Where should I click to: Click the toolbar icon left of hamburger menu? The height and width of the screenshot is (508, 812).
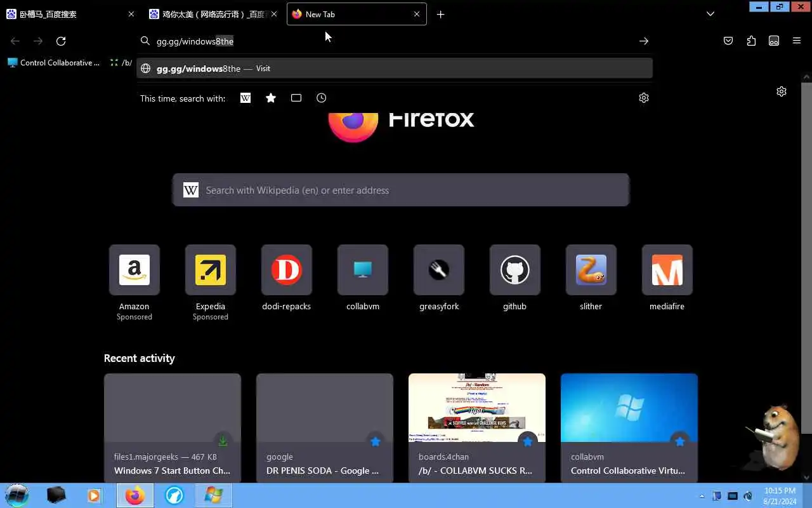pos(774,41)
